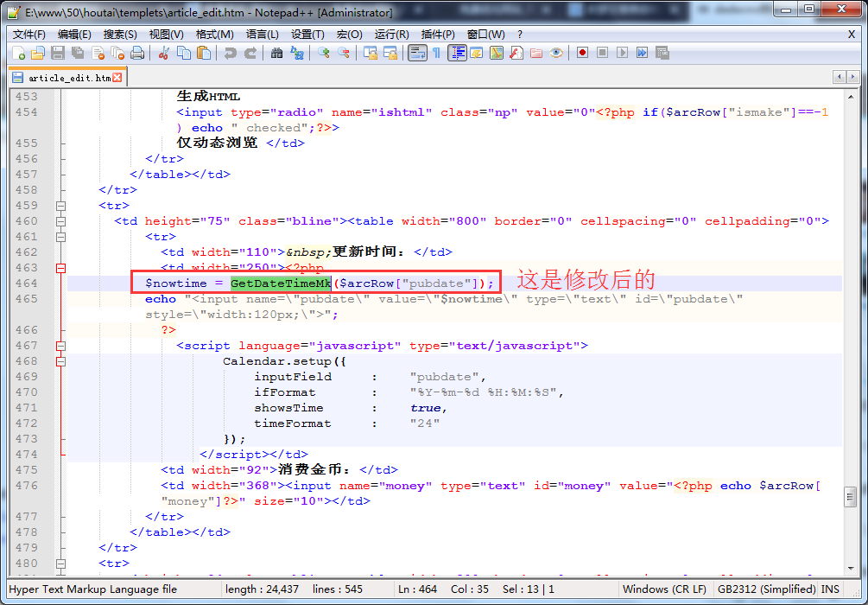
Task: Collapse the fold marker at line 468
Action: click(x=60, y=361)
